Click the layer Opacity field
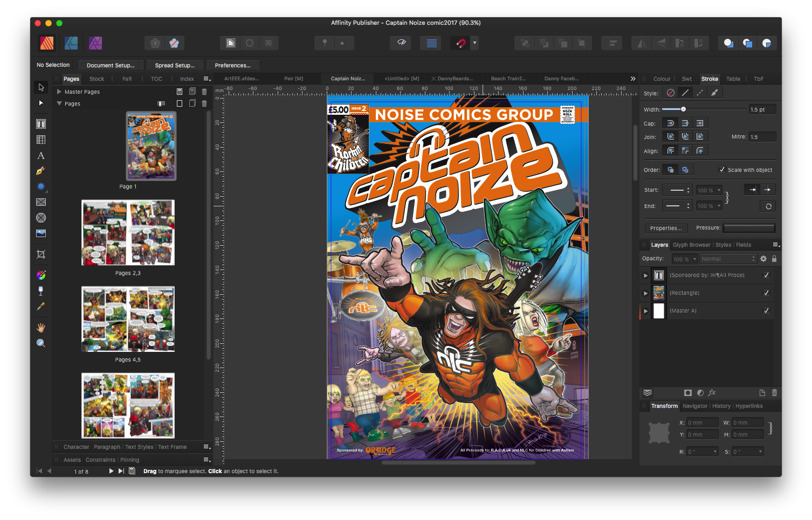The image size is (812, 520). (x=684, y=259)
